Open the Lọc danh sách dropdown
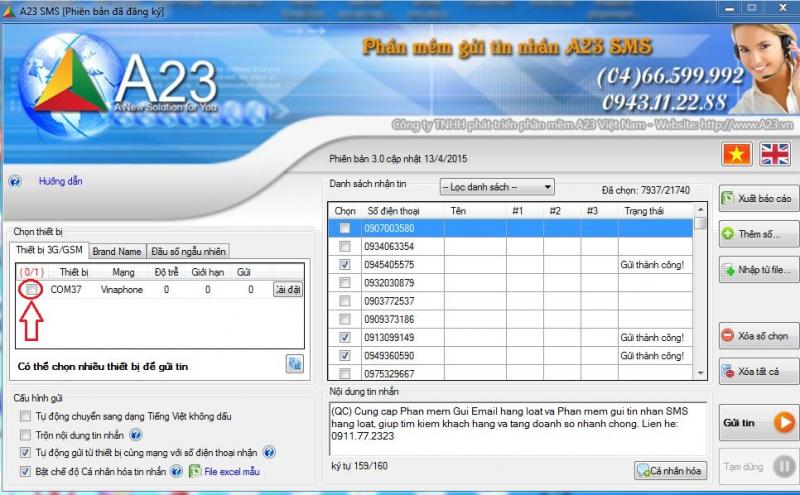 pyautogui.click(x=497, y=187)
